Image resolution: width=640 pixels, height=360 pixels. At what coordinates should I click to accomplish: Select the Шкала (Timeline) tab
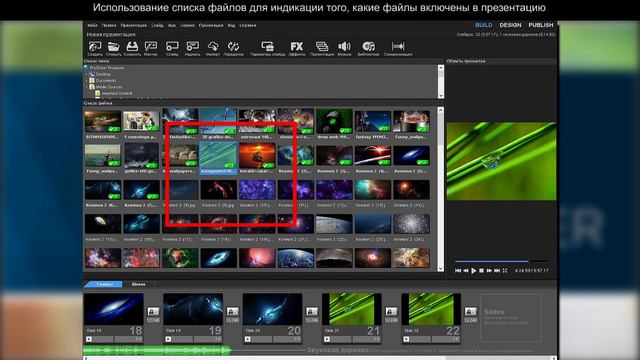(x=139, y=284)
